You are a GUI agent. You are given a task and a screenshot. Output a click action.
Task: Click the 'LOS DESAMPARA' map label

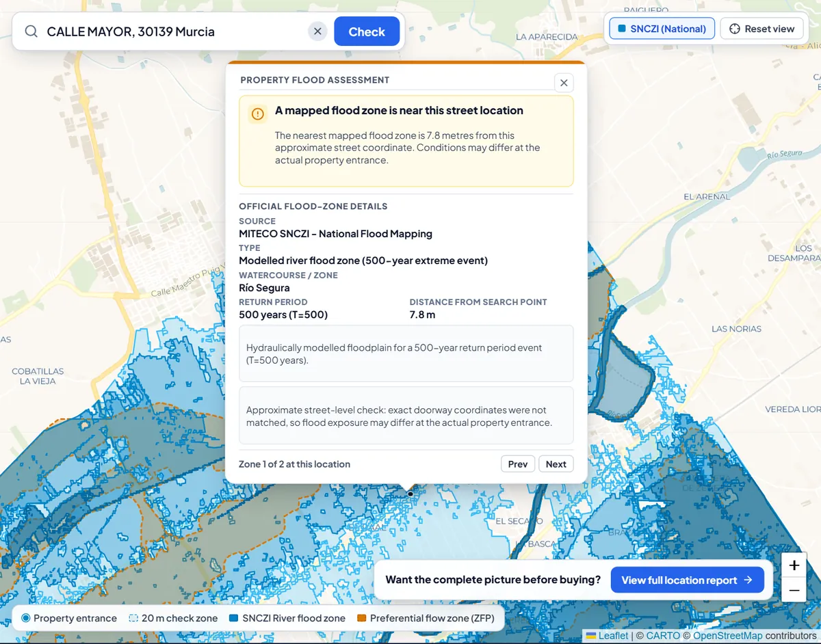coord(794,254)
